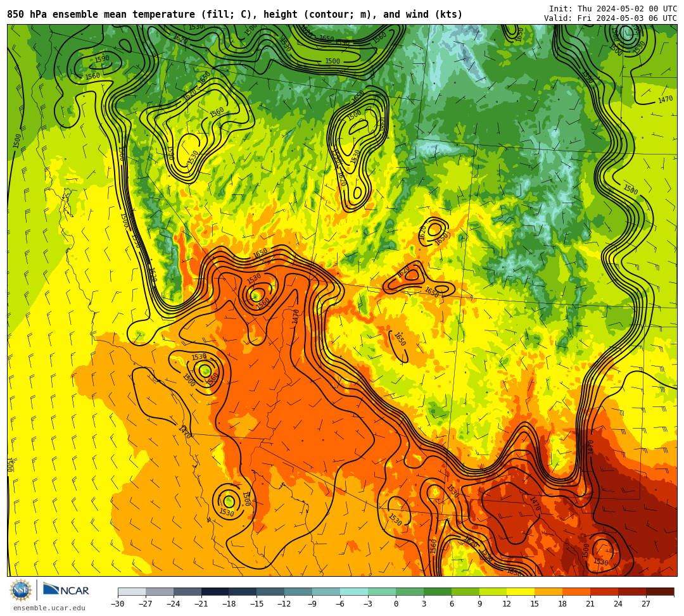Click the −30 colorbar tick label
This screenshot has height=616, width=684.
[118, 604]
